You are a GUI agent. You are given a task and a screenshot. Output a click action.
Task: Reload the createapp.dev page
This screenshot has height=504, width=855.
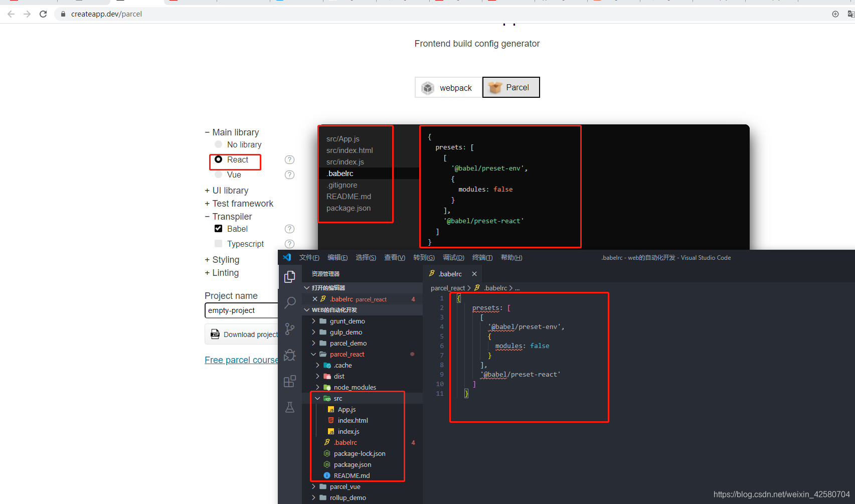coord(43,14)
